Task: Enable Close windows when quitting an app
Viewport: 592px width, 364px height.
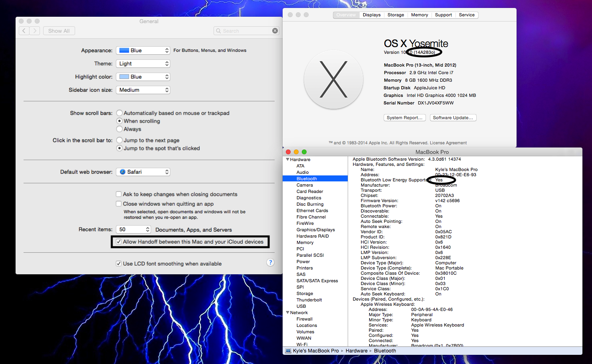Action: pyautogui.click(x=119, y=204)
